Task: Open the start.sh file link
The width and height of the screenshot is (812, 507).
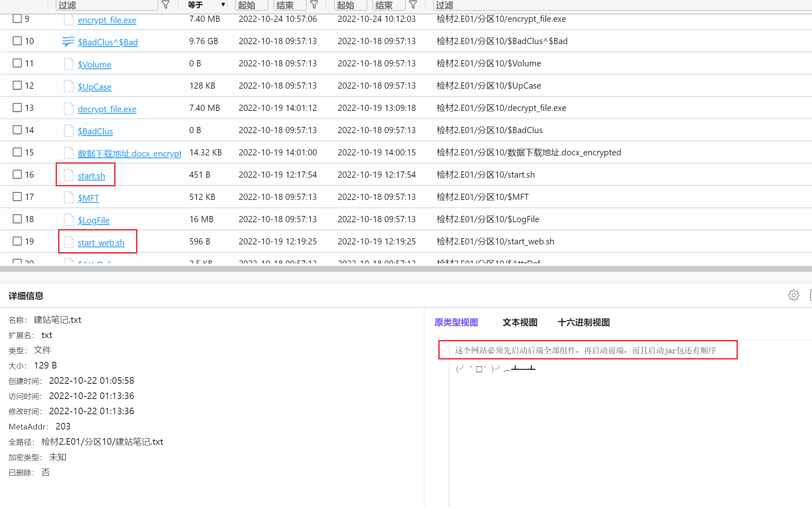Action: tap(91, 176)
